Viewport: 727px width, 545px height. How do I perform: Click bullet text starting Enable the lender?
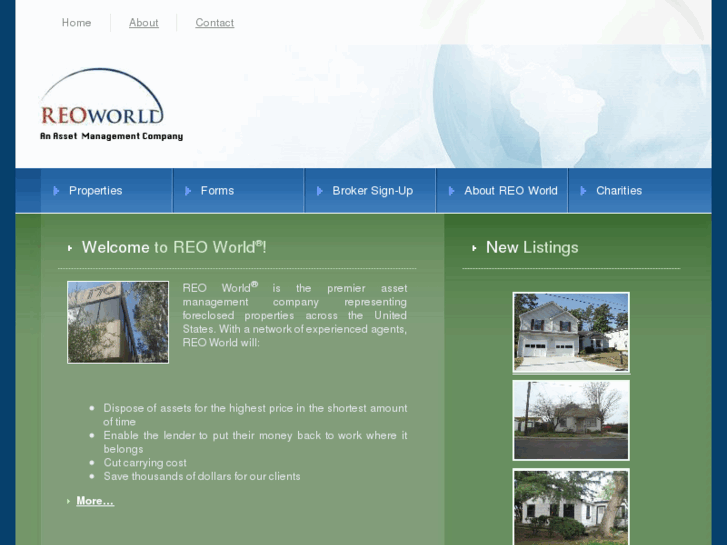(255, 442)
